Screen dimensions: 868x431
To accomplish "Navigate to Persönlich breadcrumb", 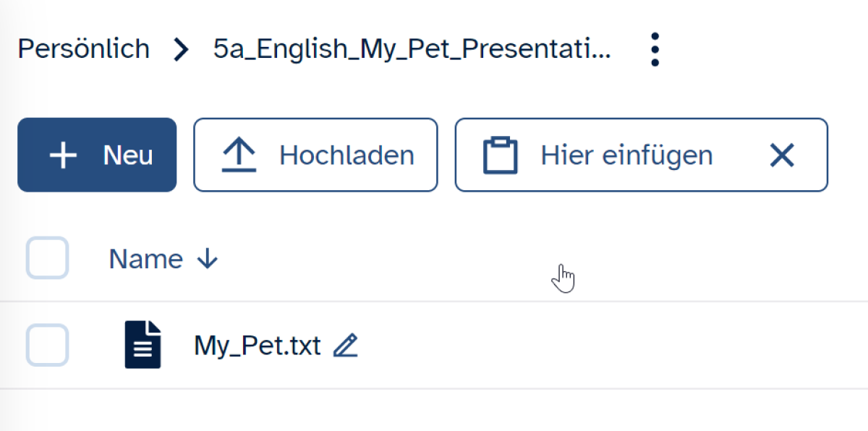I will coord(84,49).
